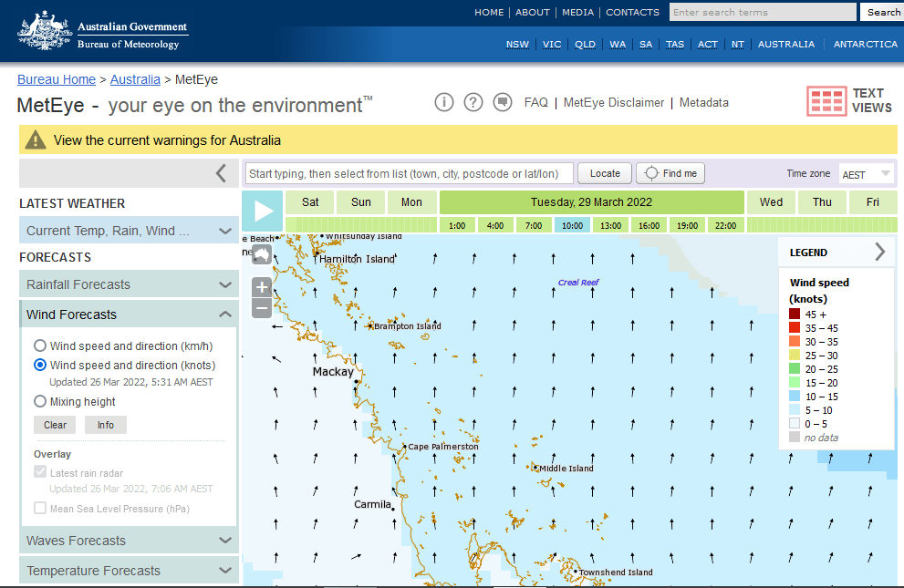Click the info circle icon
This screenshot has height=588, width=904.
coord(444,102)
